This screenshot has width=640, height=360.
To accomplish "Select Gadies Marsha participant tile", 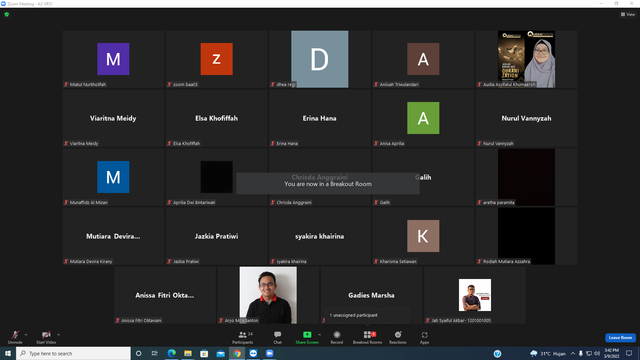I will coord(371,295).
